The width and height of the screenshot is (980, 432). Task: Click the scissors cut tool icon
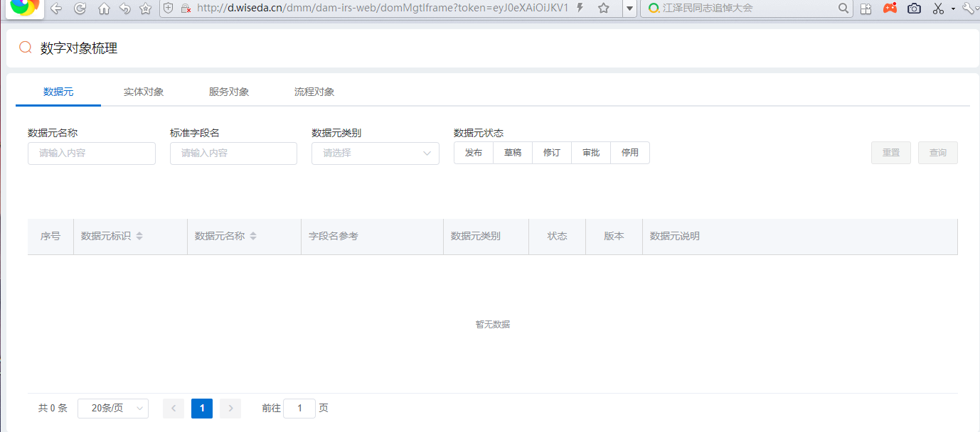(x=938, y=9)
